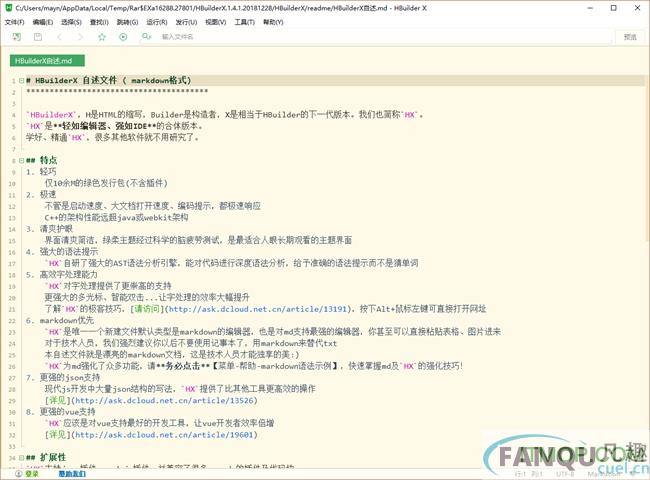Open the 跳转(G) menu

pyautogui.click(x=127, y=22)
